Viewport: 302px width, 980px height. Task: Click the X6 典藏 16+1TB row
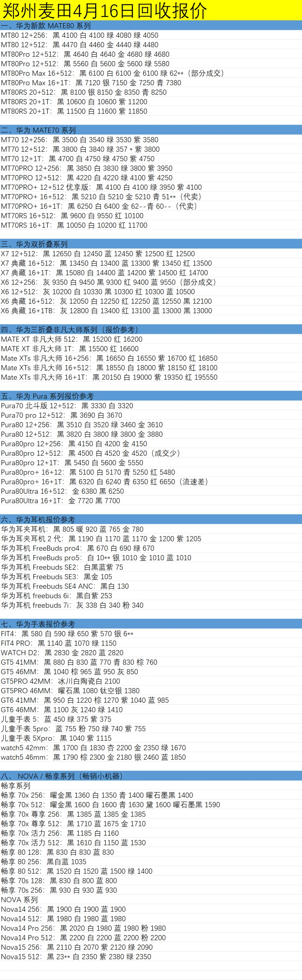point(151,310)
